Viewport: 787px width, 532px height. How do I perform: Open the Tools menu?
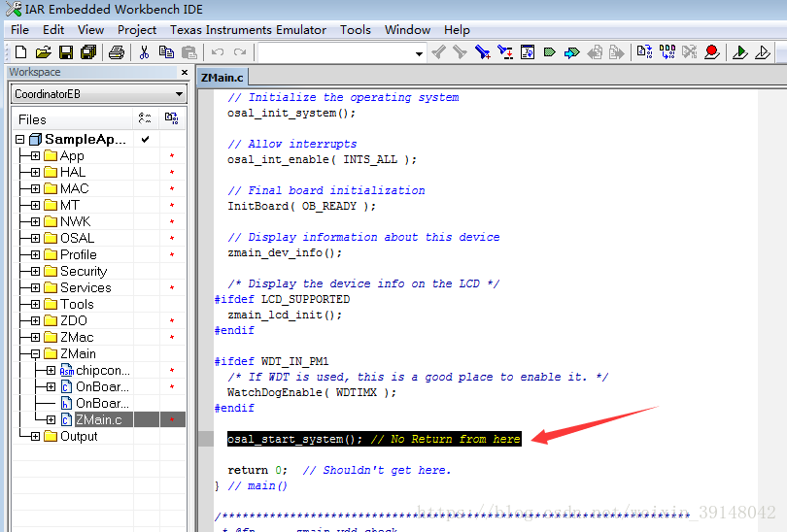coord(356,30)
